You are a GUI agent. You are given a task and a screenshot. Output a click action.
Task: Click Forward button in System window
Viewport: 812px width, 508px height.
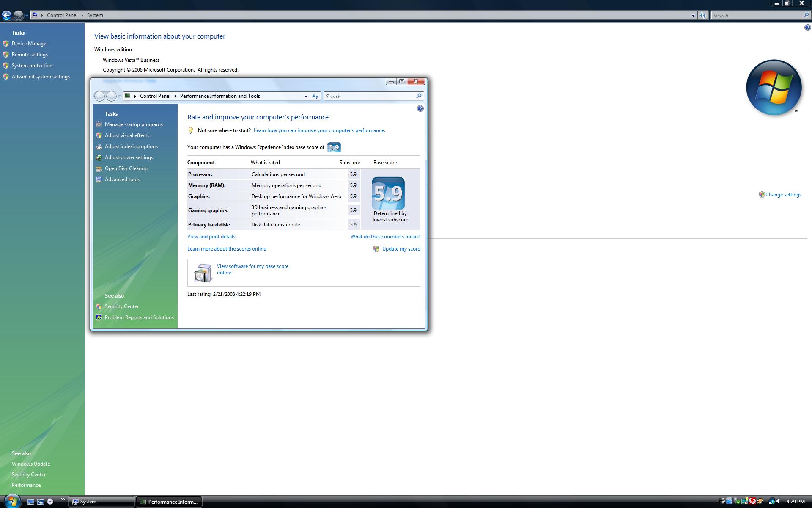[18, 16]
